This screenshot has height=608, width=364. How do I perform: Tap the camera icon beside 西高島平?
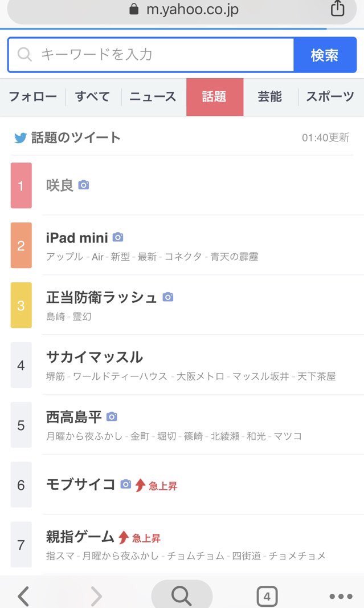click(112, 417)
